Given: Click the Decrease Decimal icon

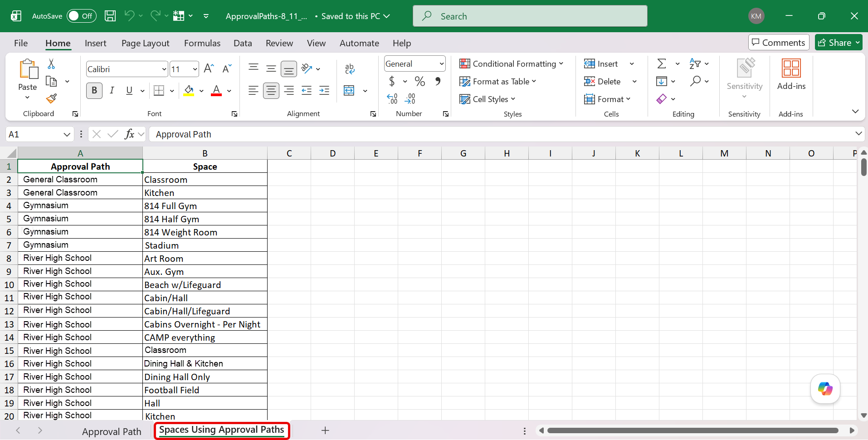Looking at the screenshot, I should click(410, 98).
